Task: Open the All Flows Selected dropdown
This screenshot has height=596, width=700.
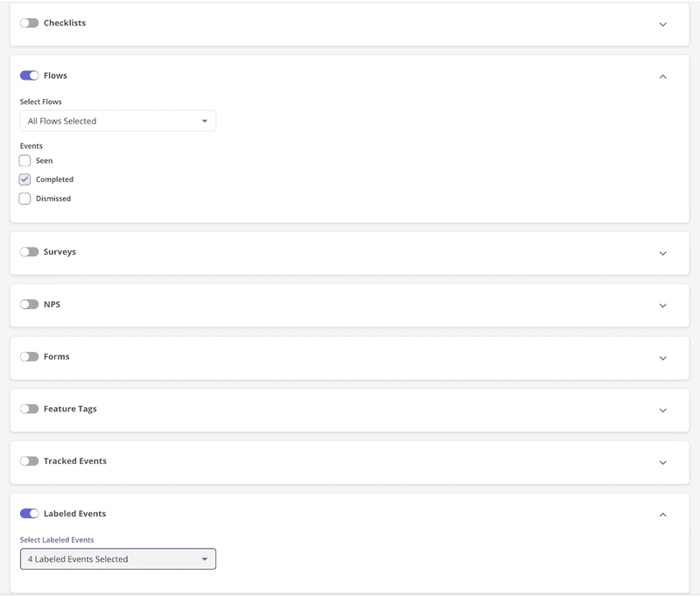Action: tap(118, 121)
